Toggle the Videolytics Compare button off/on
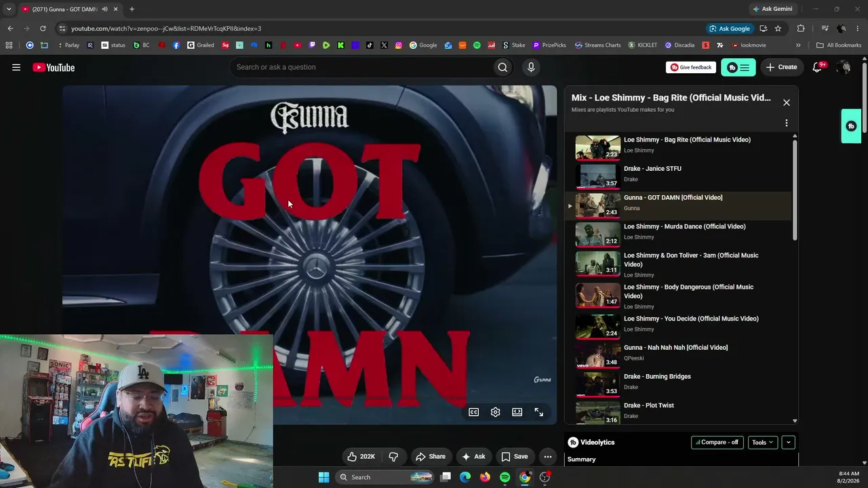 (x=717, y=443)
